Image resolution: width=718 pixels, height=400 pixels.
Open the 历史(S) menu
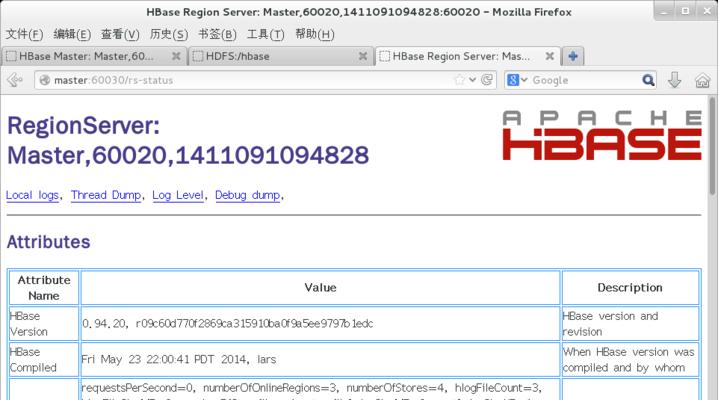point(169,34)
